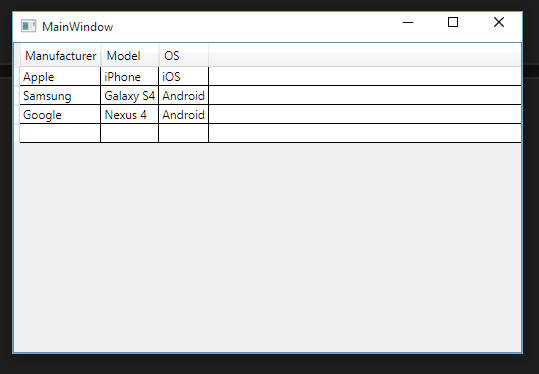This screenshot has height=374, width=539.
Task: Select the iOS cell
Action: tap(183, 76)
